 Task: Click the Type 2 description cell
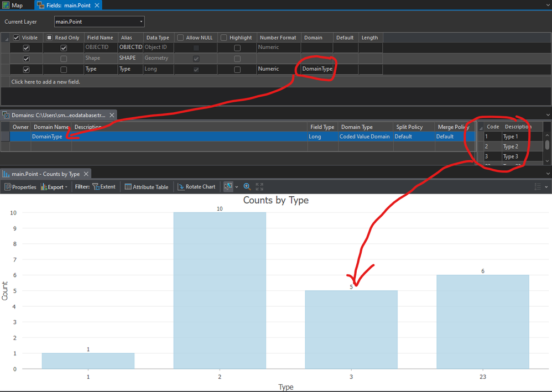pos(522,147)
